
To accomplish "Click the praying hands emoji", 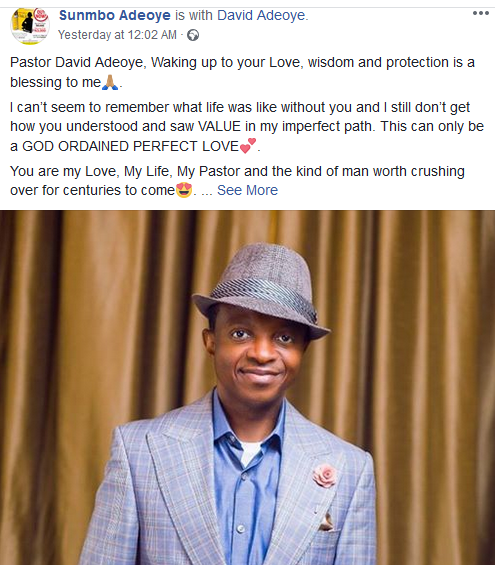I will [110, 82].
